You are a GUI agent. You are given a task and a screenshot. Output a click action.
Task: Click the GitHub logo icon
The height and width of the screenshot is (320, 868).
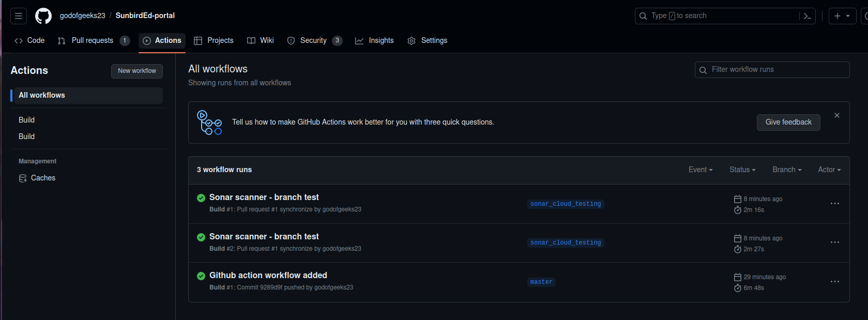click(43, 16)
